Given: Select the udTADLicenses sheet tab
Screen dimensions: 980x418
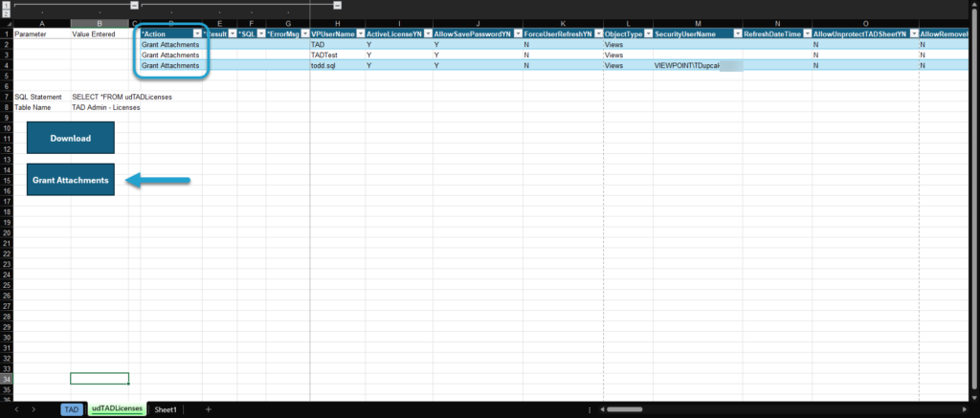Looking at the screenshot, I should tap(117, 408).
